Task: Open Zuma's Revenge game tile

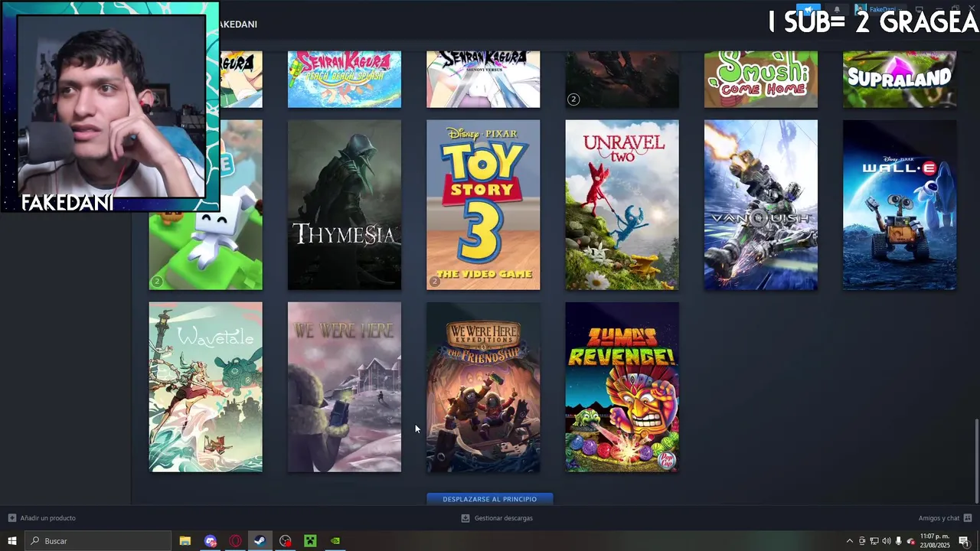Action: coord(622,387)
